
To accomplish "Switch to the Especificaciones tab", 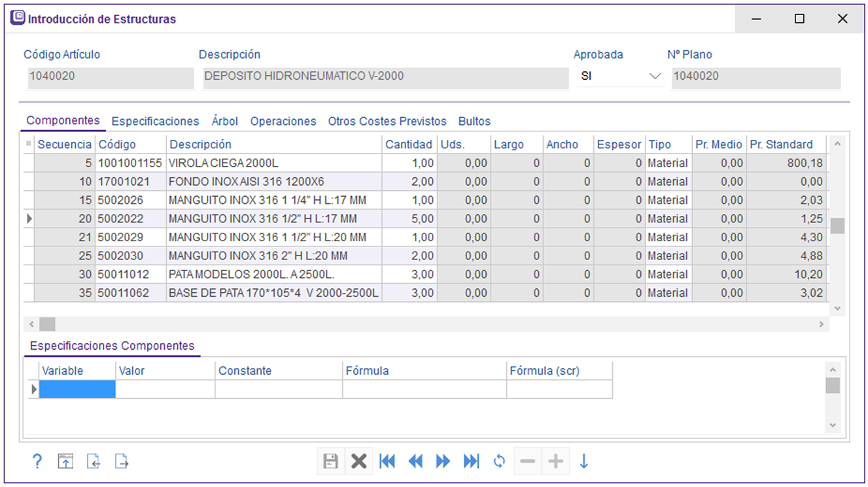I will pos(155,122).
